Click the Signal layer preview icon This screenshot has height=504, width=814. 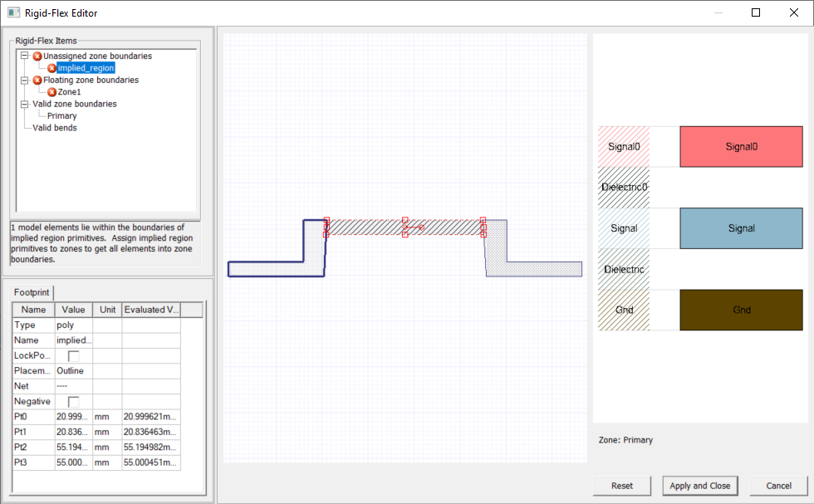(623, 228)
